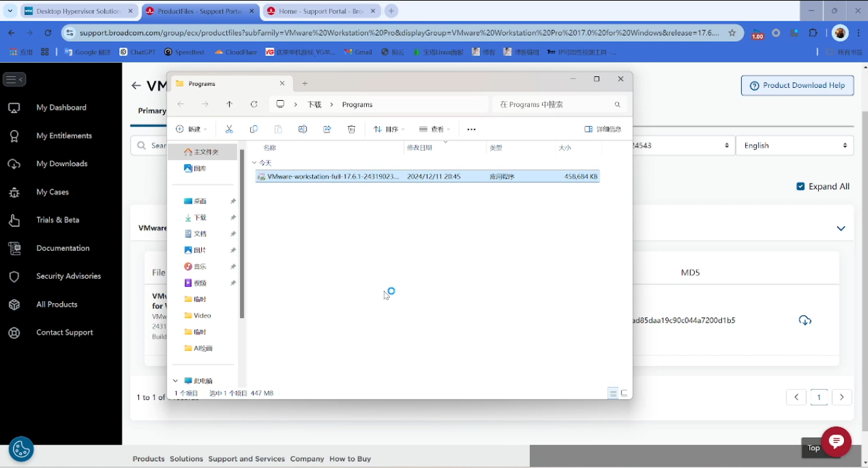Open the Video folder in Explorer sidebar
The height and width of the screenshot is (468, 868).
coord(202,315)
